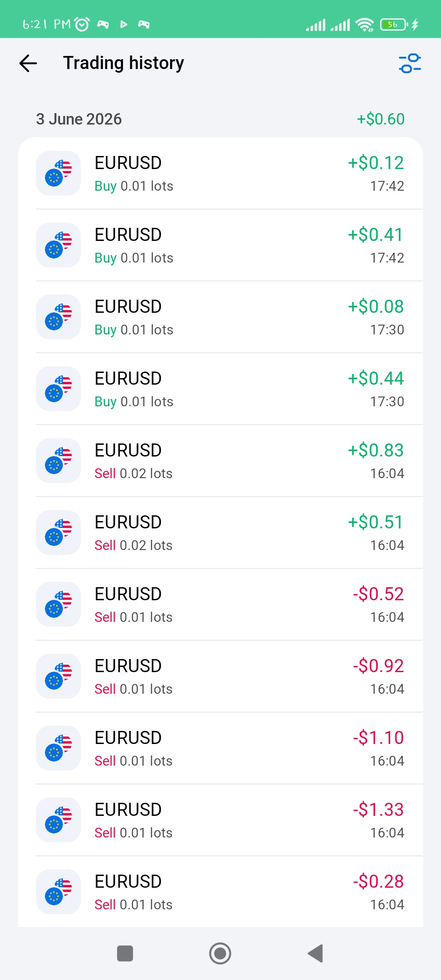
Task: Open the EURUSD sell trade with -$1.10
Action: [x=220, y=748]
